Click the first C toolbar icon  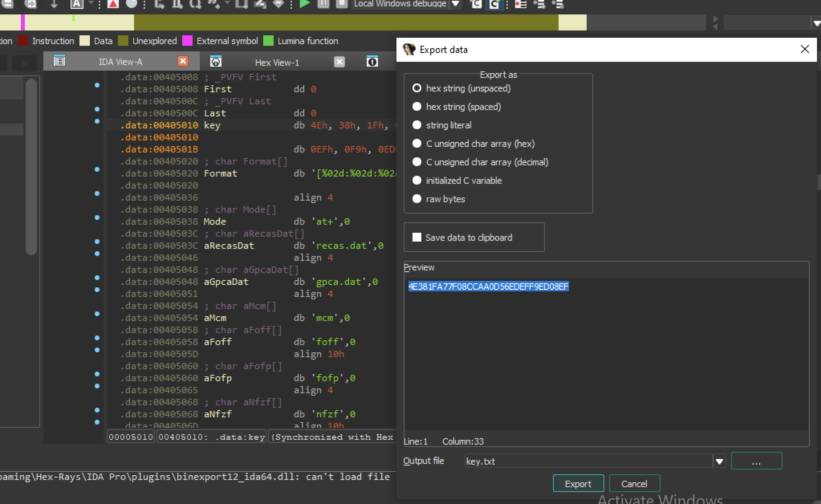476,4
